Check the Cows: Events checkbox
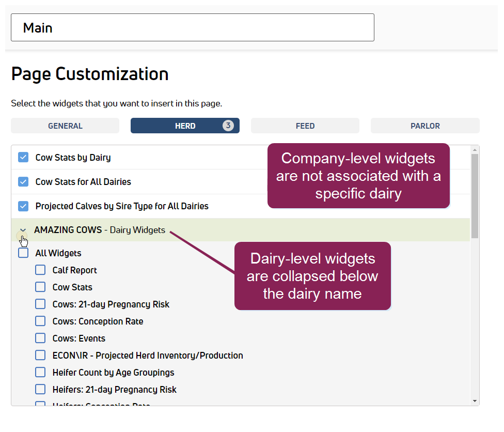This screenshot has height=432, width=504. pos(40,338)
